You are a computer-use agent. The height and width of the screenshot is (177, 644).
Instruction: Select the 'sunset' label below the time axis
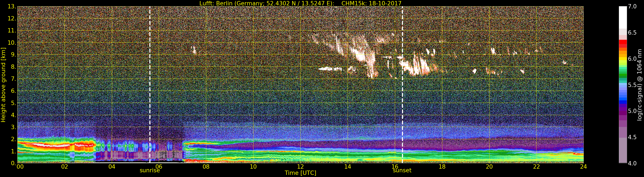point(402,171)
